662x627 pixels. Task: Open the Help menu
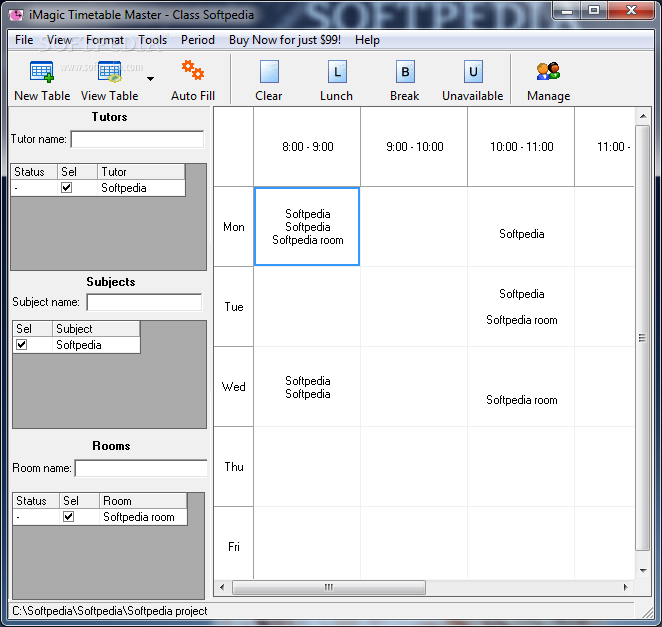(367, 40)
